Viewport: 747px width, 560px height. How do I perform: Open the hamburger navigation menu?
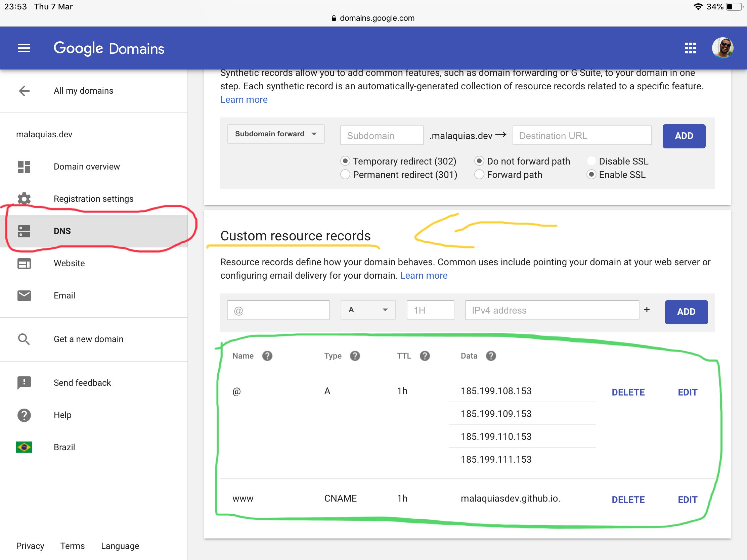tap(24, 48)
